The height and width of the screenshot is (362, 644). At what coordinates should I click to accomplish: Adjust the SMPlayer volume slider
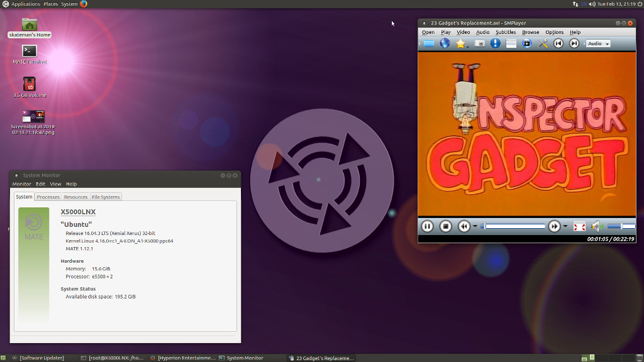tap(621, 226)
